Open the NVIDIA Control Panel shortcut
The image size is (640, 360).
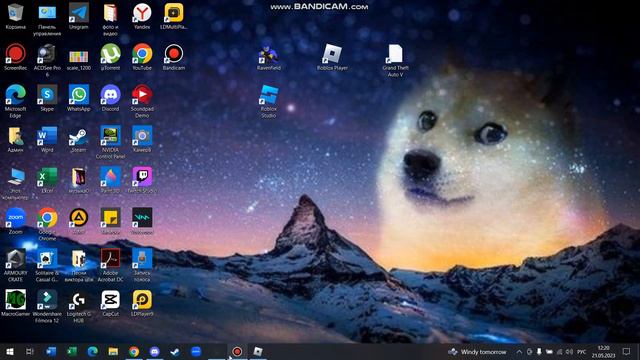[110, 142]
